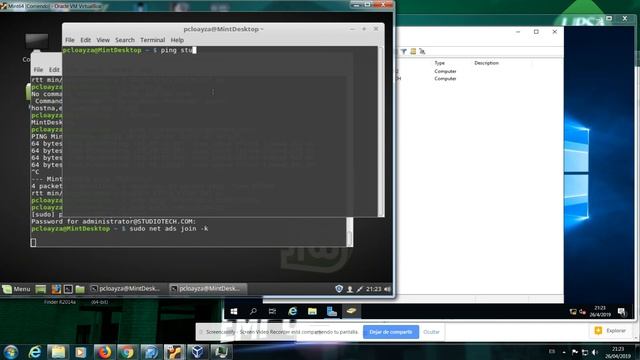Open Server Manager in Windows 10 taskbar
The height and width of the screenshot is (360, 640).
click(x=332, y=311)
